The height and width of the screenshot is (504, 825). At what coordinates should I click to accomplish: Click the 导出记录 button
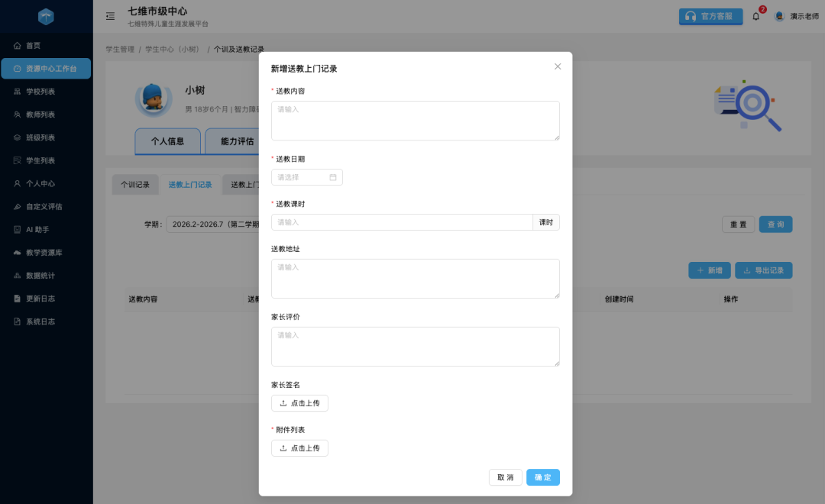(x=763, y=270)
